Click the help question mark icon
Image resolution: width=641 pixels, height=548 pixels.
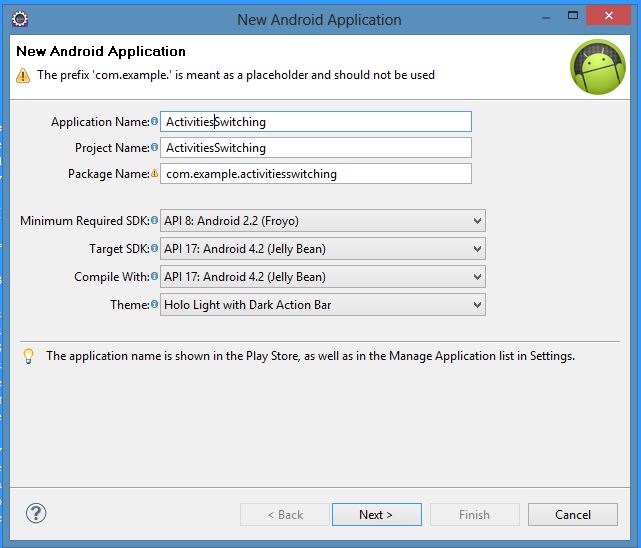[x=36, y=514]
